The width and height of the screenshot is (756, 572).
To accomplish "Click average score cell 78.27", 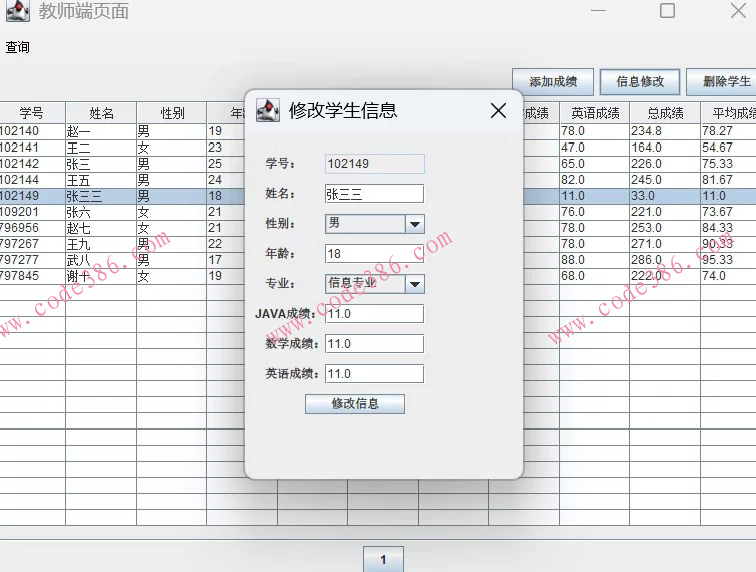I will pos(729,131).
